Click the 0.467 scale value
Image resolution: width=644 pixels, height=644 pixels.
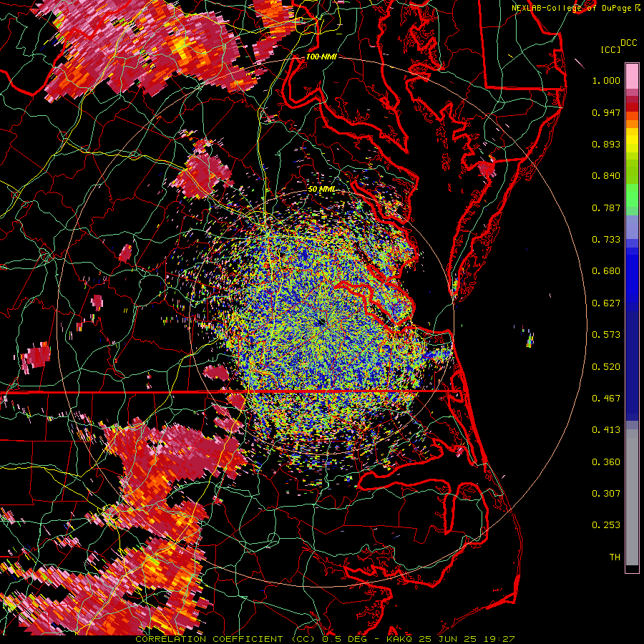(606, 399)
